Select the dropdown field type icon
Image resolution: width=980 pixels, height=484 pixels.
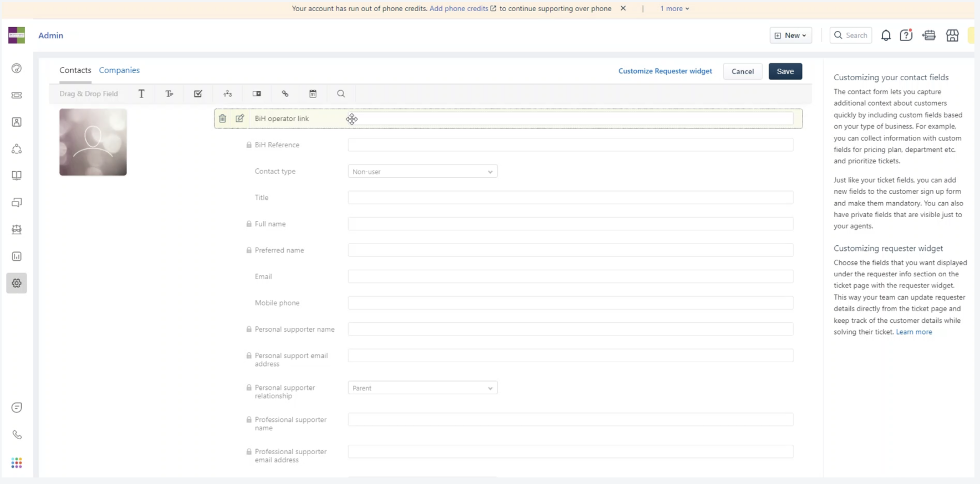[257, 94]
